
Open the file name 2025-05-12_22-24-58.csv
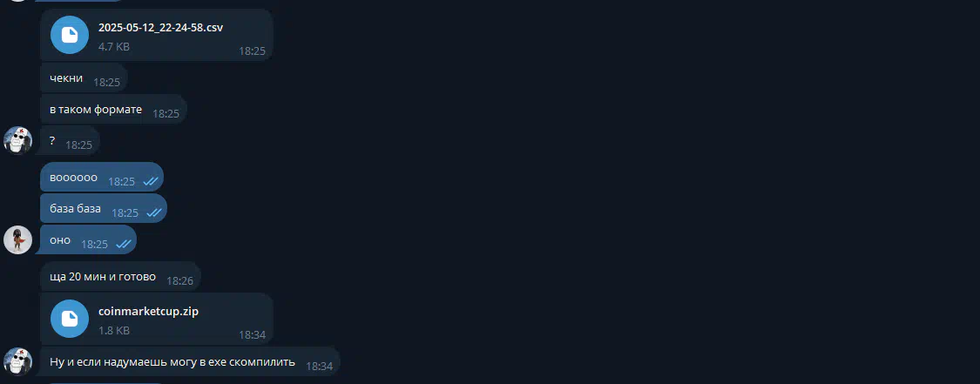coord(160,28)
